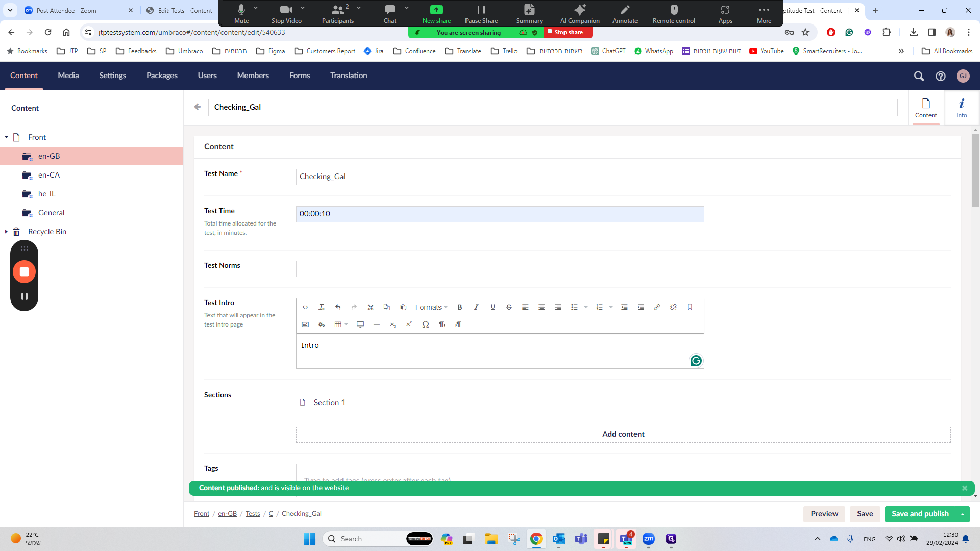Viewport: 980px width, 551px height.
Task: Click the Save and publish button
Action: (x=920, y=514)
